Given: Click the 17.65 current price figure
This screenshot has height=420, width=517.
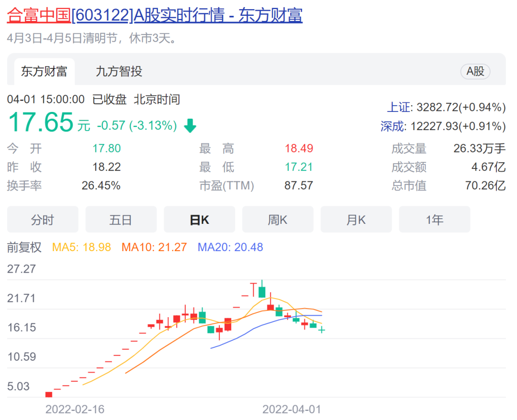Looking at the screenshot, I should pyautogui.click(x=41, y=122).
